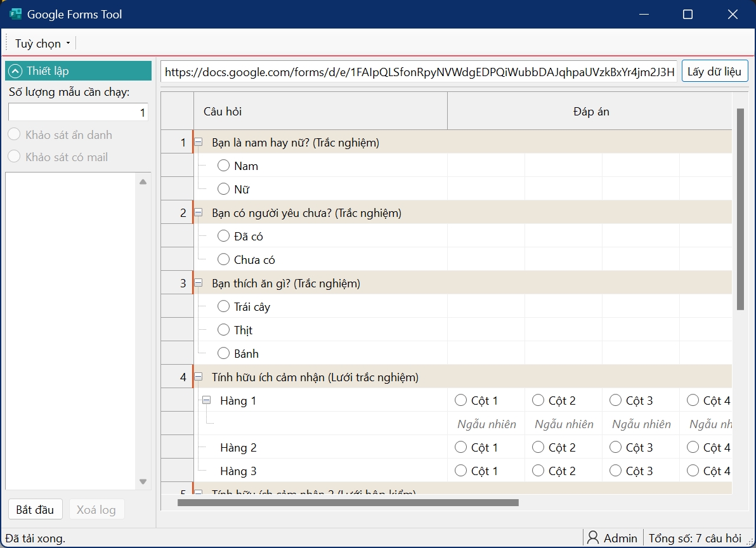The height and width of the screenshot is (548, 756).
Task: Choose Cột 2 radio in Hàng 3
Action: [x=538, y=471]
